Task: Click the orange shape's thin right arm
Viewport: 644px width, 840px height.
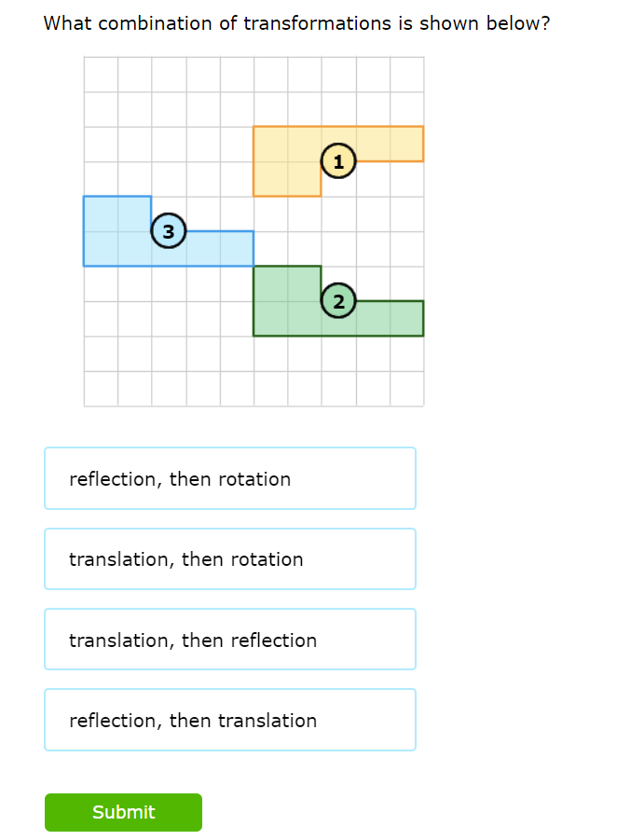Action: click(390, 144)
